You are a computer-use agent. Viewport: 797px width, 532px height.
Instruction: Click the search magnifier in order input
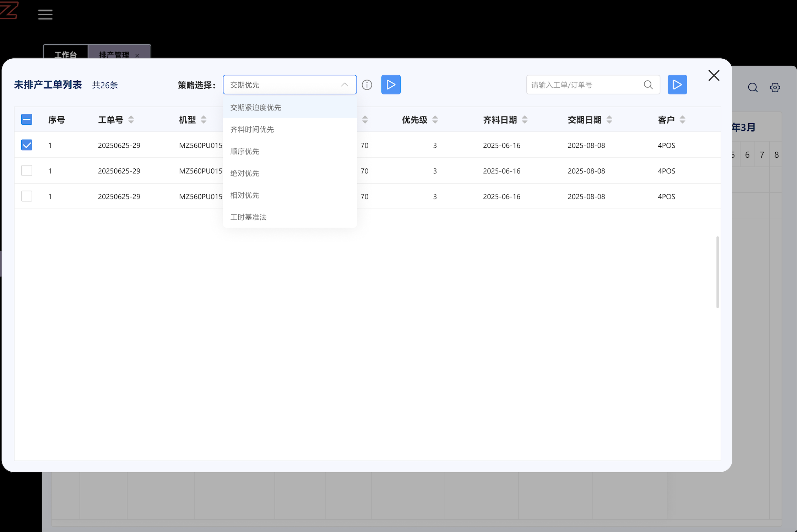click(648, 85)
